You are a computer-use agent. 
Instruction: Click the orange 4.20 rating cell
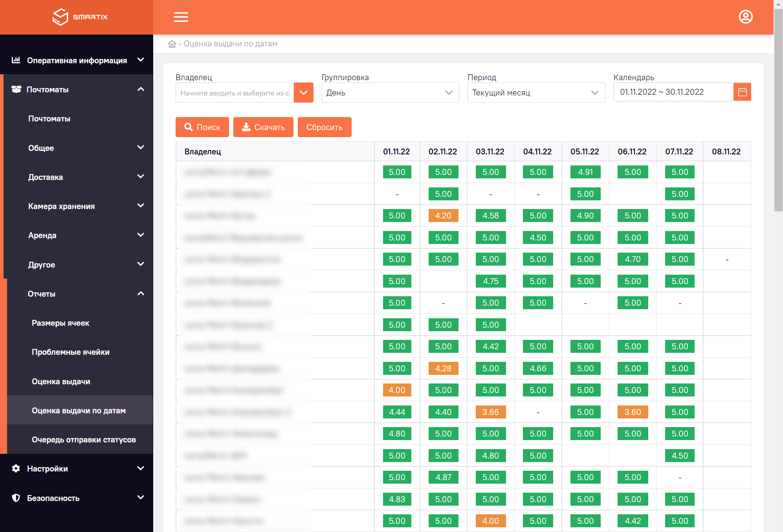443,216
